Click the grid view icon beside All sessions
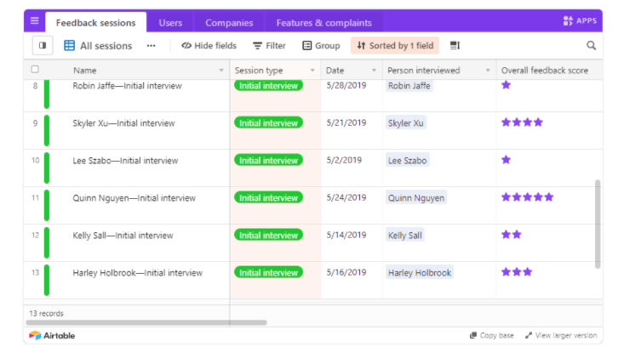Screen dimensions: 630x364 point(69,45)
